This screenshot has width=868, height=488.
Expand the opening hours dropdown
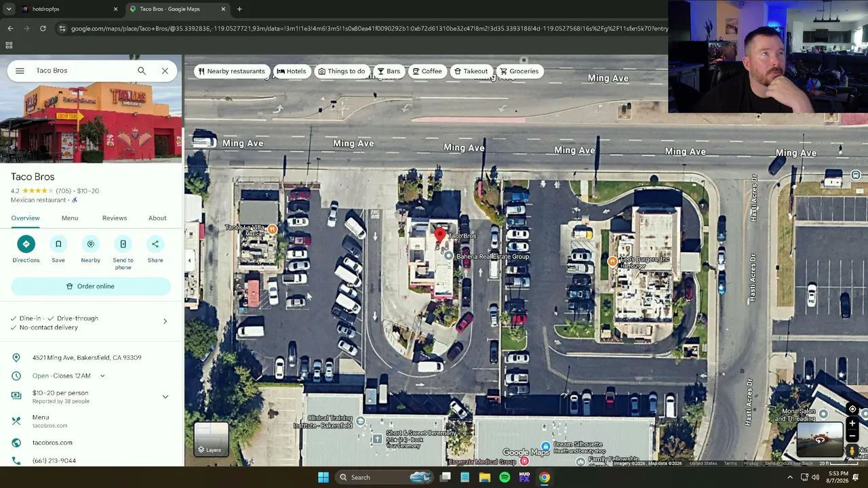point(102,375)
